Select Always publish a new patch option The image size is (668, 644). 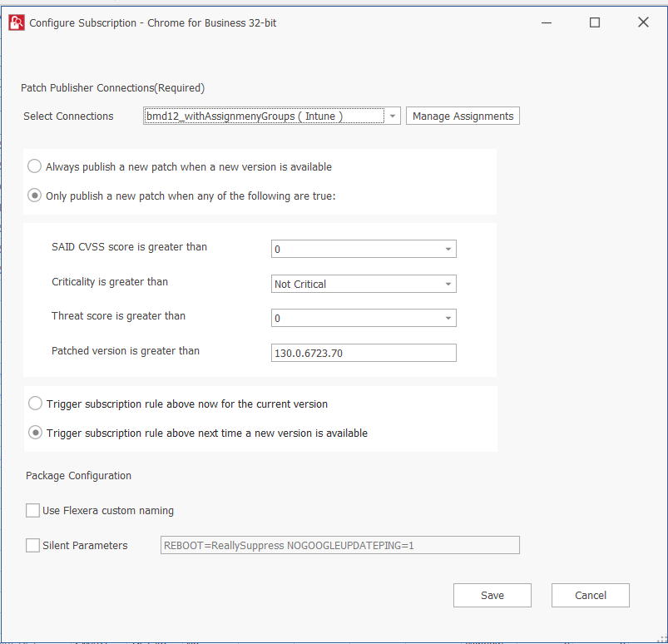coord(35,166)
